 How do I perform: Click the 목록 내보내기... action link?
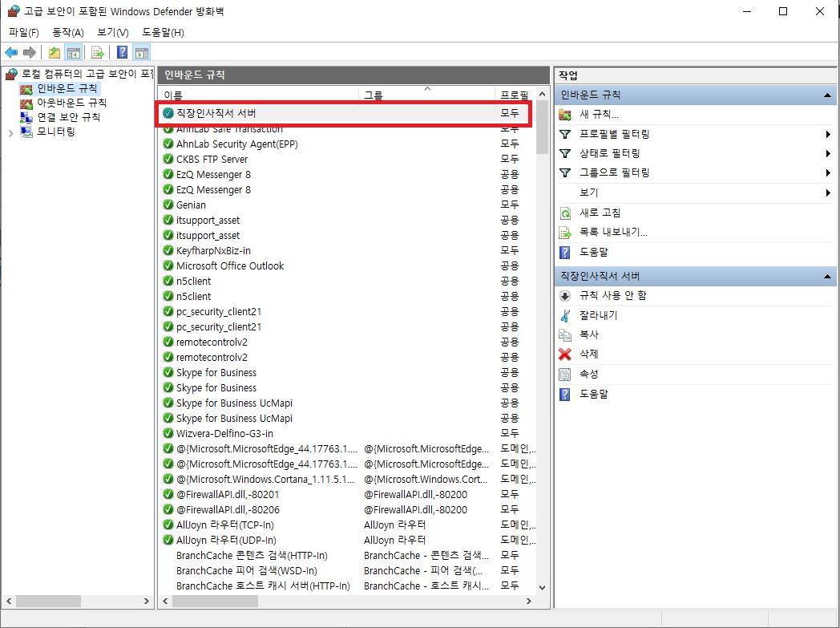(x=613, y=233)
